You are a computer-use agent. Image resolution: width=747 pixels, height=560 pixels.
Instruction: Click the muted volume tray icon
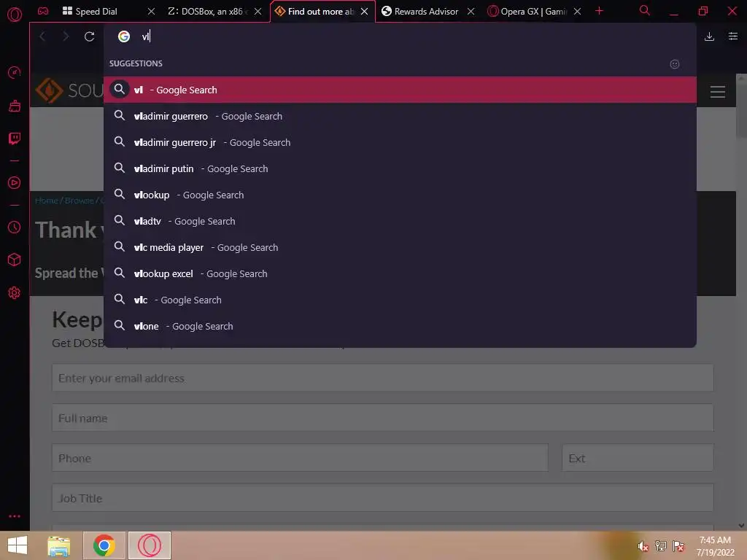[x=643, y=546]
